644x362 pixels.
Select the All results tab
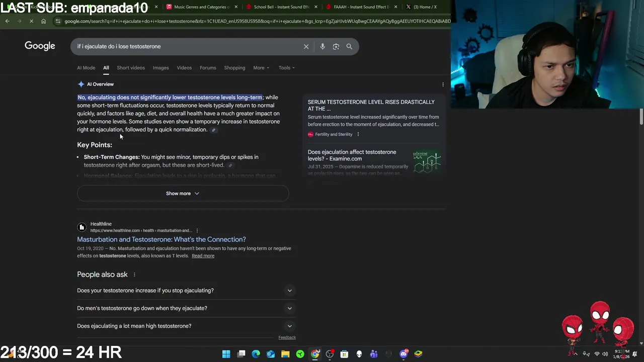click(106, 68)
